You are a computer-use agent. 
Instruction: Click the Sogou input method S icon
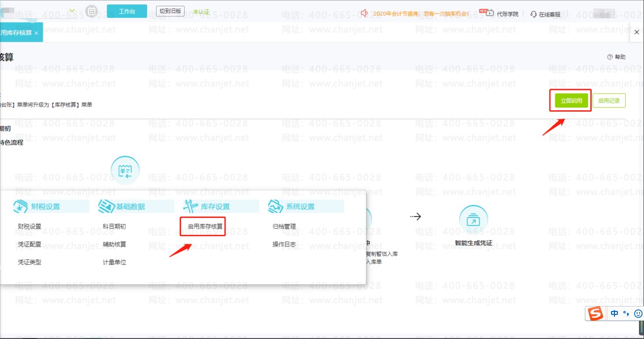596,313
